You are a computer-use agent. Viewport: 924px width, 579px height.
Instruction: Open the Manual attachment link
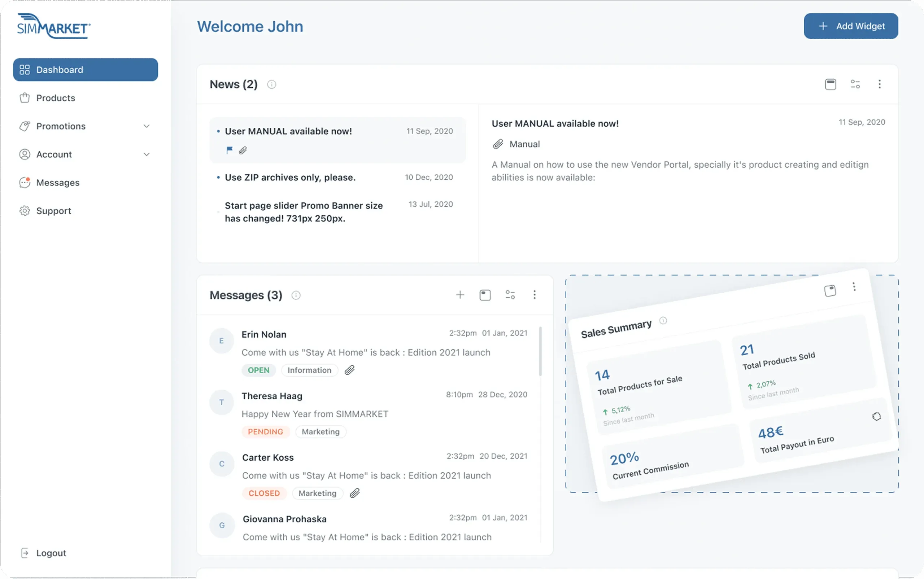click(x=516, y=144)
